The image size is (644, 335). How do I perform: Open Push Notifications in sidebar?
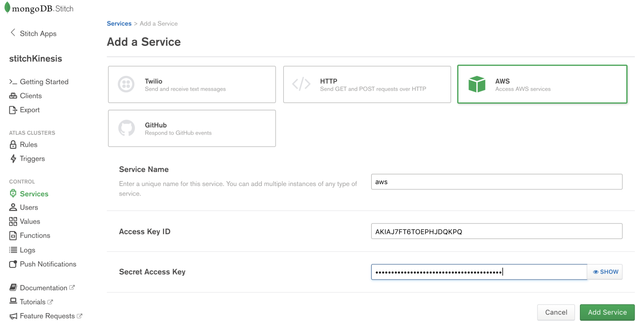tap(48, 264)
